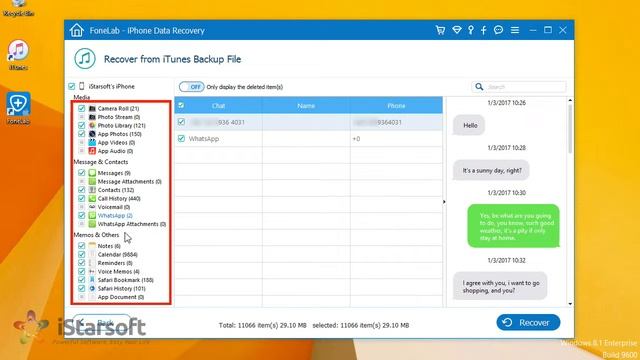Uncheck Messages checkbox

point(82,173)
